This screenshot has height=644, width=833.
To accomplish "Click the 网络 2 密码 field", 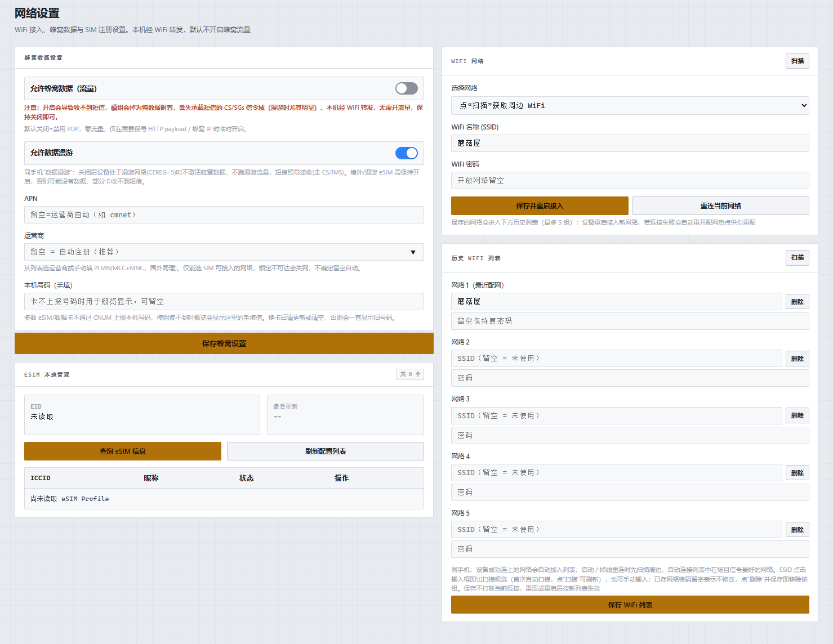I will 630,378.
